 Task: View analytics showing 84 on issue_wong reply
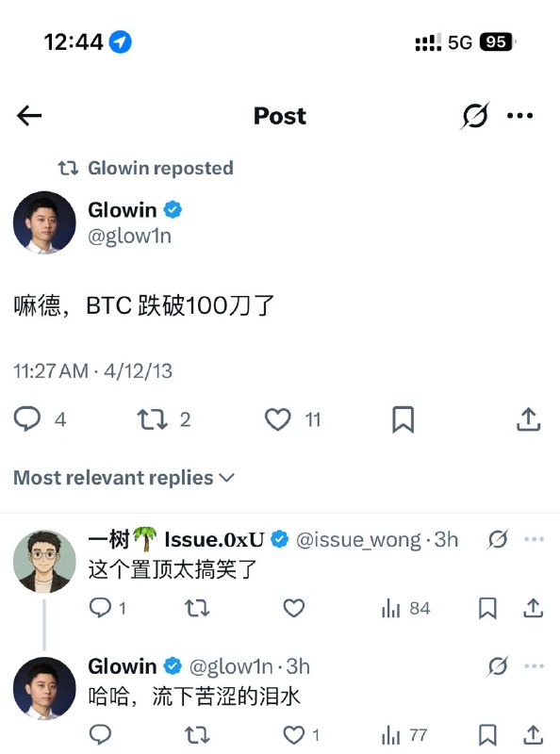coord(405,609)
